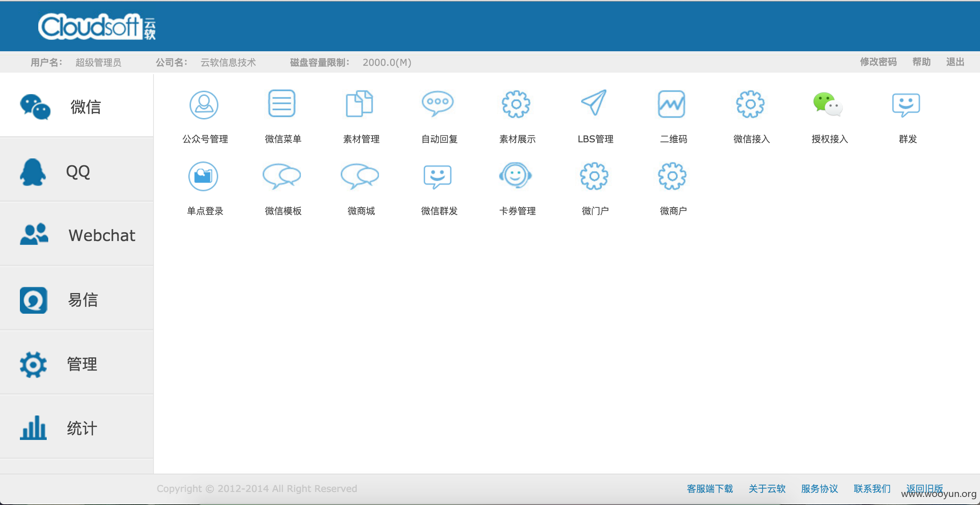Click the 云软信息技术 company name text
This screenshot has height=505, width=980.
229,62
